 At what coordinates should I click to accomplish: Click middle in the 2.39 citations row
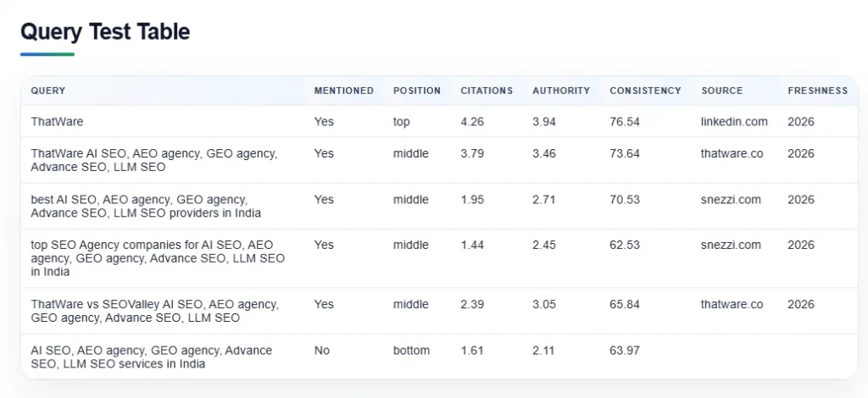point(411,305)
